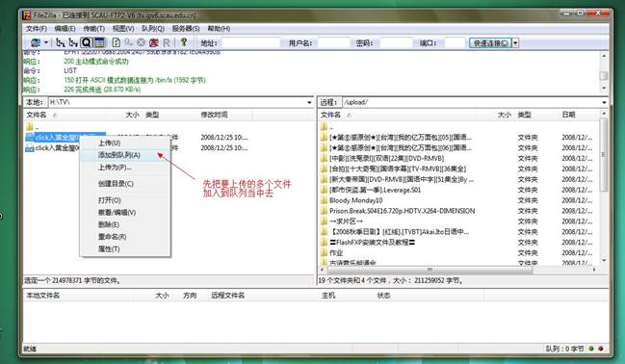Expand the local path H:\TV\ dropdown

(309, 102)
